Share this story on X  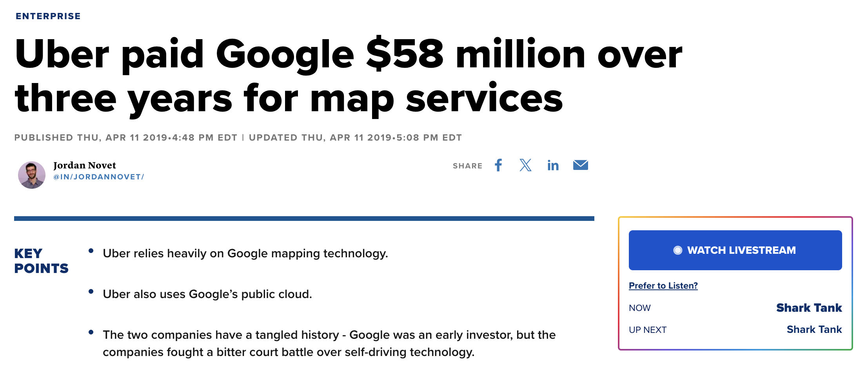[525, 165]
